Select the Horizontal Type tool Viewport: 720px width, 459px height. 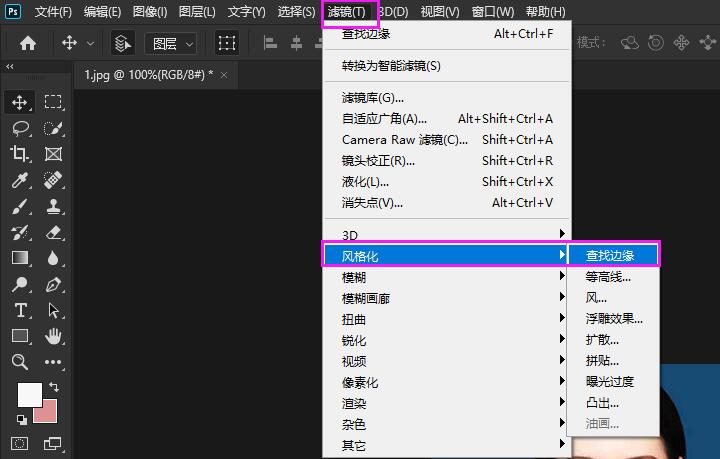point(20,310)
